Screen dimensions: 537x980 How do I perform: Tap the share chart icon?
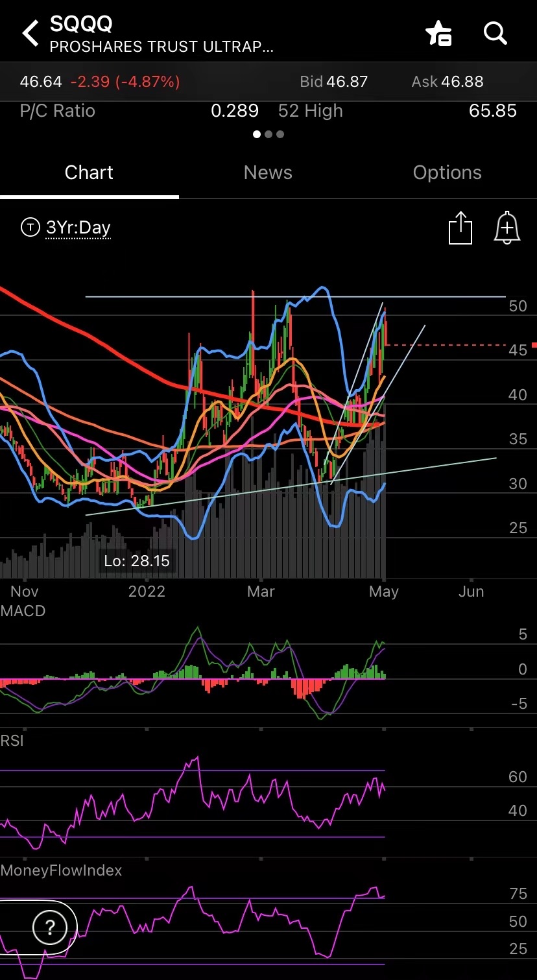click(x=460, y=228)
